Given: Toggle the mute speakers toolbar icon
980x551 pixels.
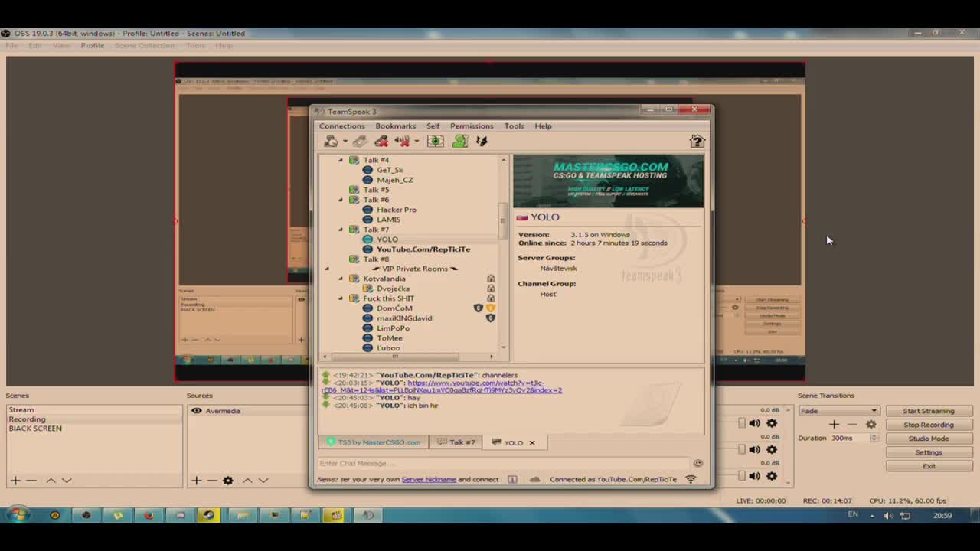Looking at the screenshot, I should [401, 141].
